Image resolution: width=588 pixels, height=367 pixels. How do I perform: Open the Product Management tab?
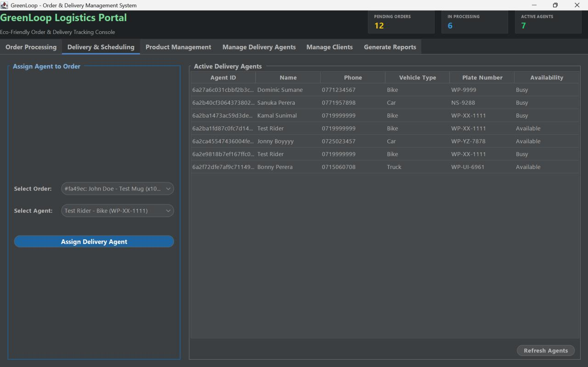pos(178,47)
